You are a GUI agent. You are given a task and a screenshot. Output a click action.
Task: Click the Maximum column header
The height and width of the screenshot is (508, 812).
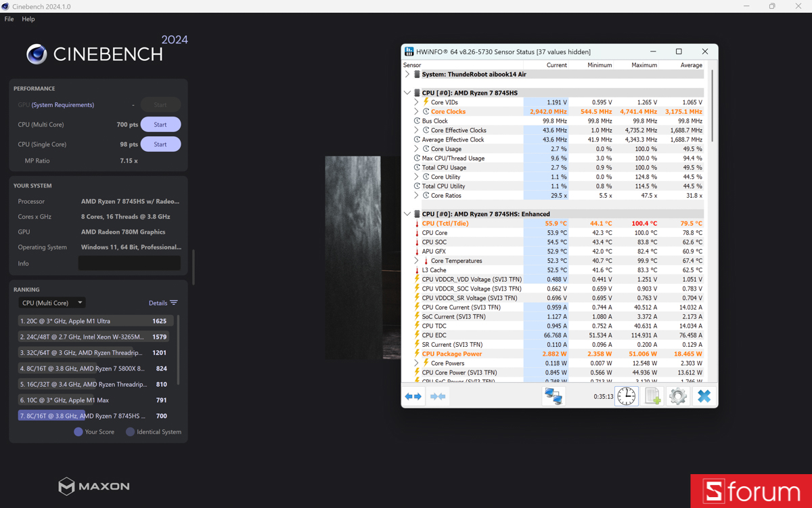(x=636, y=65)
